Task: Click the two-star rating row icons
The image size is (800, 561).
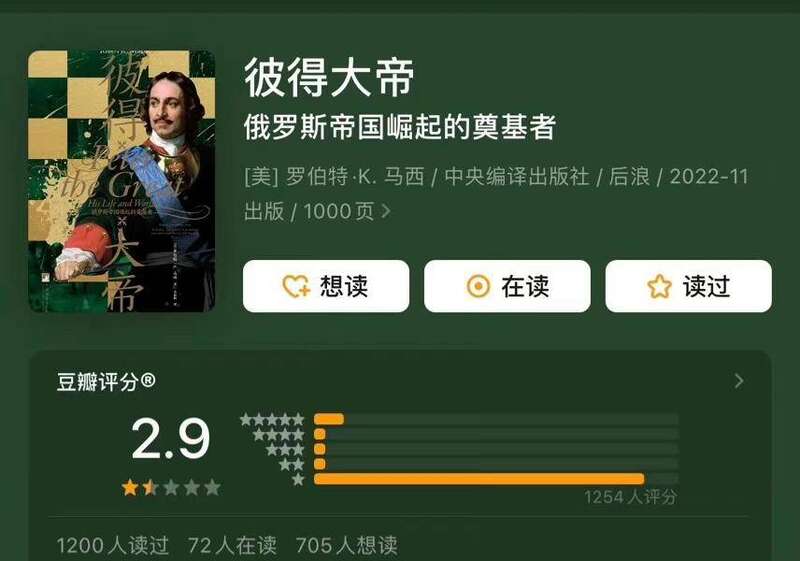Action: point(291,465)
